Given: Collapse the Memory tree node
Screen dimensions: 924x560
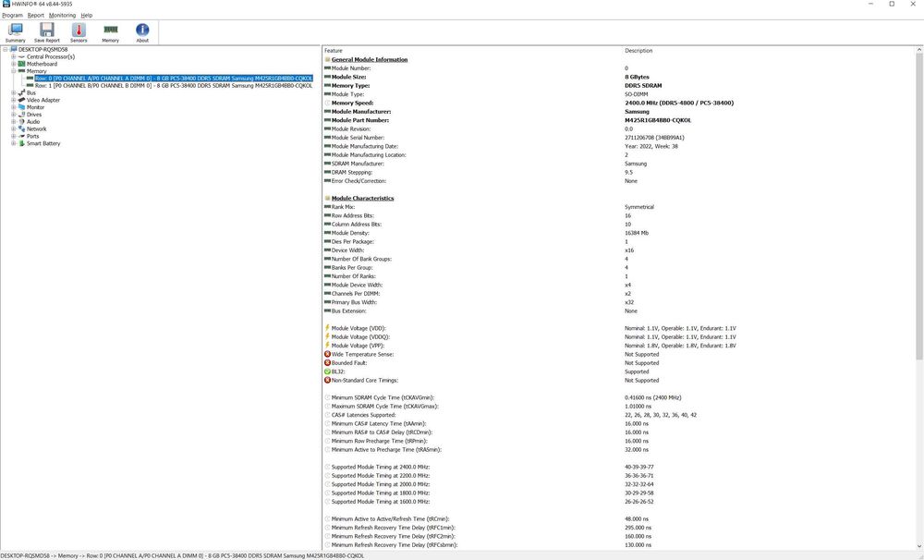Looking at the screenshot, I should pos(14,71).
